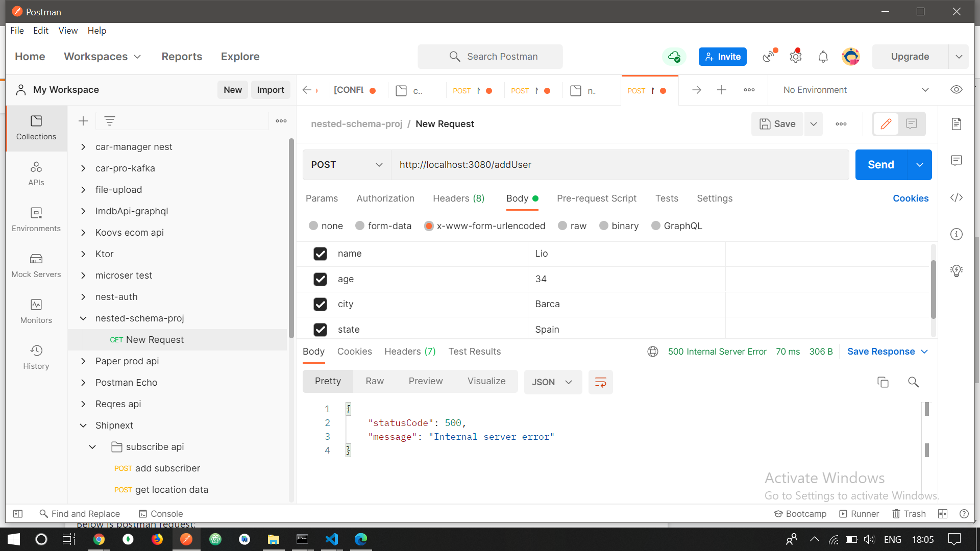Open the Edit menu

click(x=41, y=31)
